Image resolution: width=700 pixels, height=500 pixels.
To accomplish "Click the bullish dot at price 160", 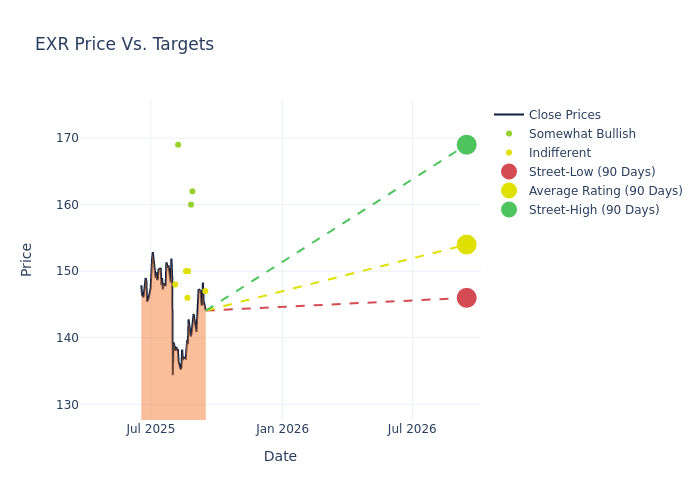I will (x=191, y=205).
